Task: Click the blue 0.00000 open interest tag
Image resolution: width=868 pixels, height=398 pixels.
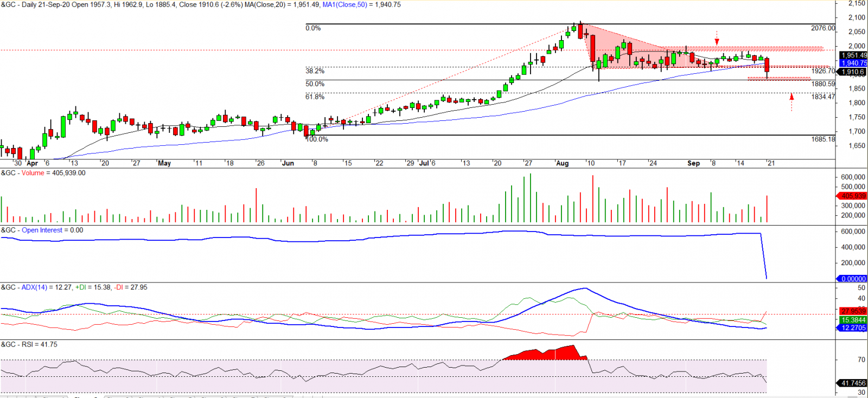Action: (853, 279)
